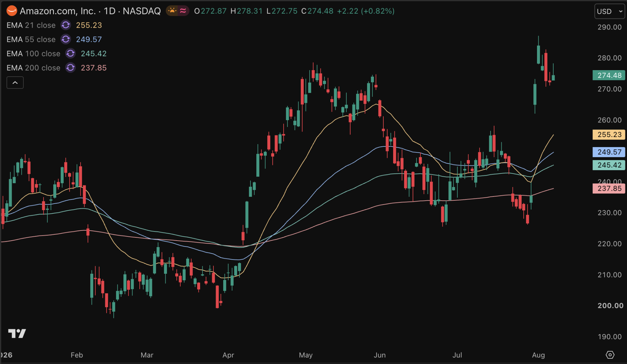This screenshot has width=627, height=364.
Task: Click the 220.00 price axis label
Action: [609, 244]
